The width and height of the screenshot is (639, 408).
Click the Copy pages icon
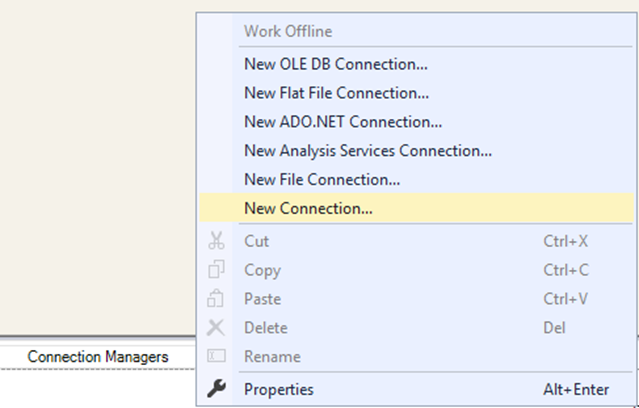point(216,270)
